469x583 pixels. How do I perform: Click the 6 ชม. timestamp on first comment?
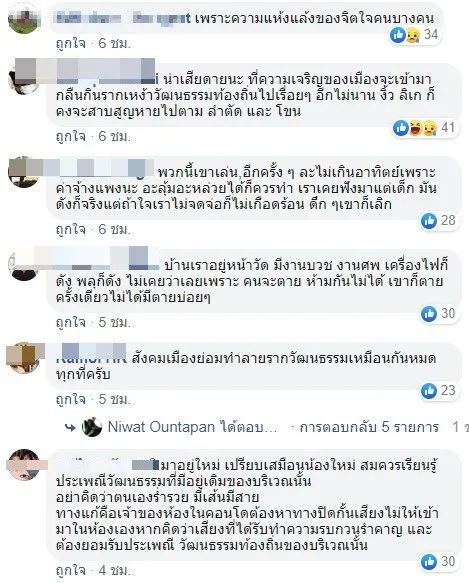pyautogui.click(x=114, y=44)
